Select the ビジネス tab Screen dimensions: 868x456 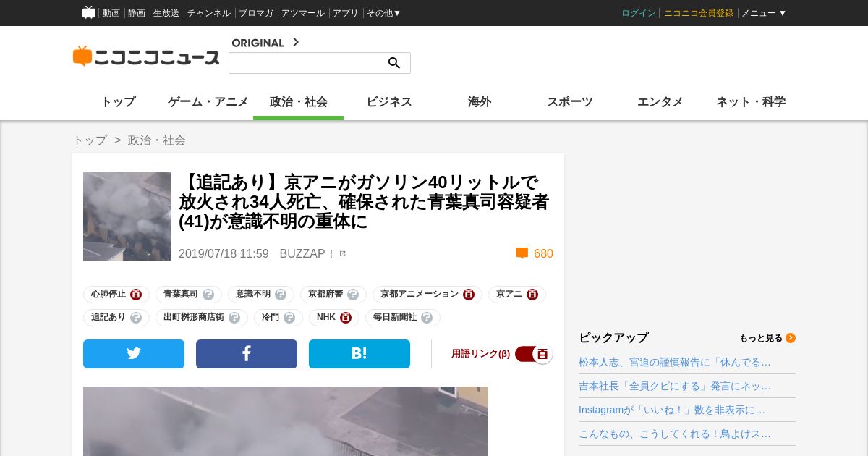[389, 102]
